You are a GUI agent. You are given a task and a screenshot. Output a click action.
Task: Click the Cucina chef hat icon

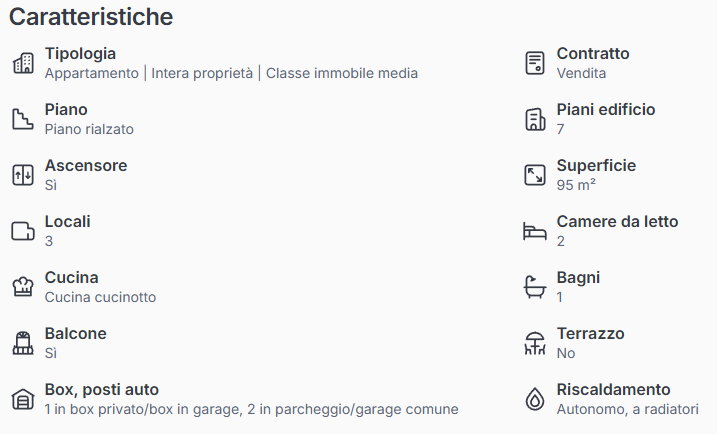[x=22, y=288]
